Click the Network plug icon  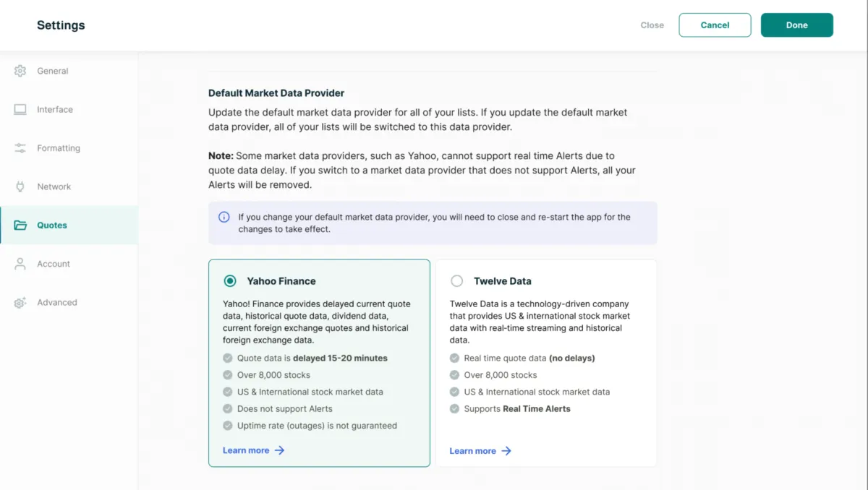pyautogui.click(x=20, y=186)
